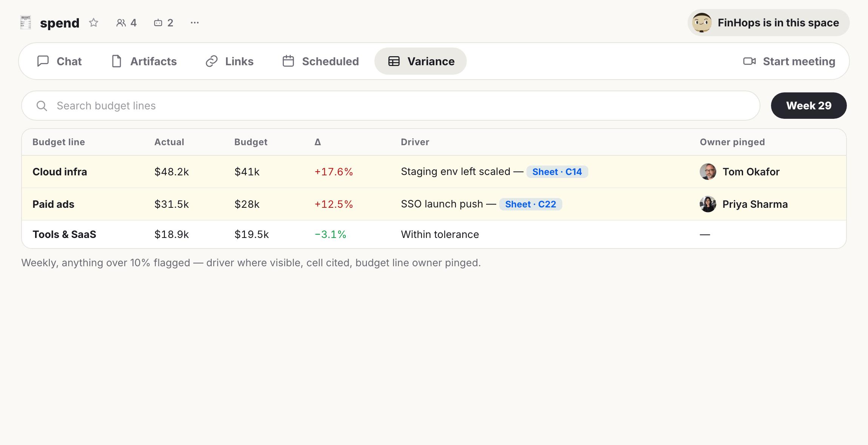The width and height of the screenshot is (868, 445).
Task: Click the search magnifier icon
Action: [42, 106]
